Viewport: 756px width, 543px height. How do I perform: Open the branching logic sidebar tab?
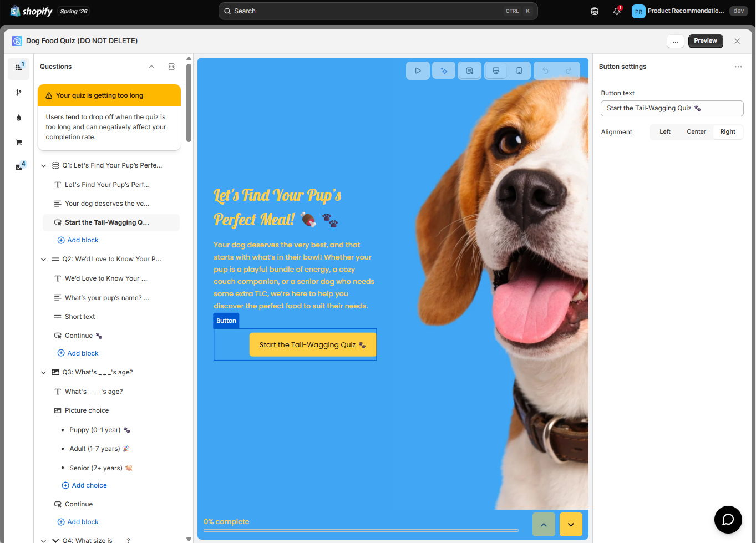18,93
